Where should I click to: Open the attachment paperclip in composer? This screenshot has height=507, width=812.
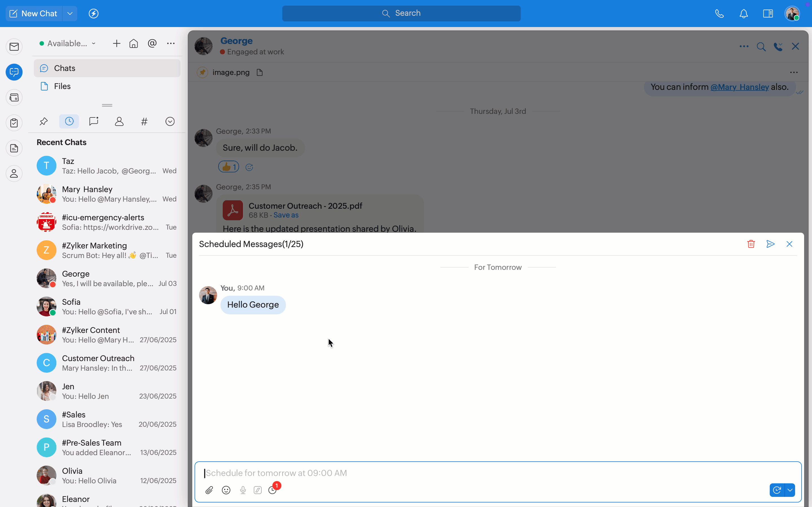(209, 490)
